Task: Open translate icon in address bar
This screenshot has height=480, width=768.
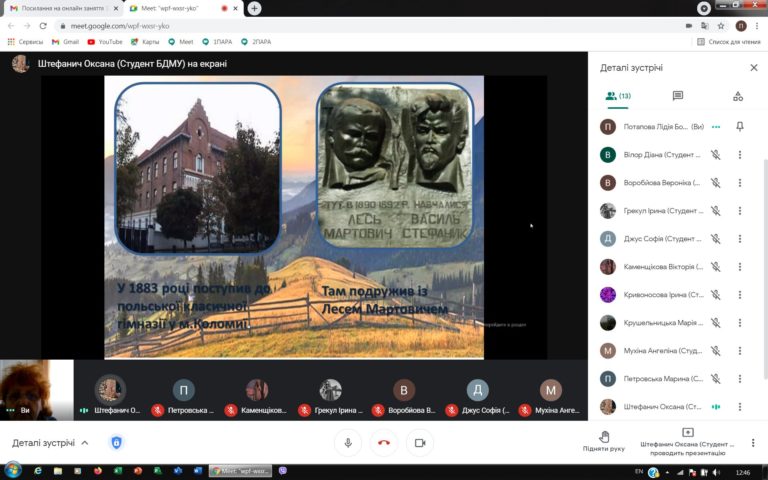Action: coord(705,26)
